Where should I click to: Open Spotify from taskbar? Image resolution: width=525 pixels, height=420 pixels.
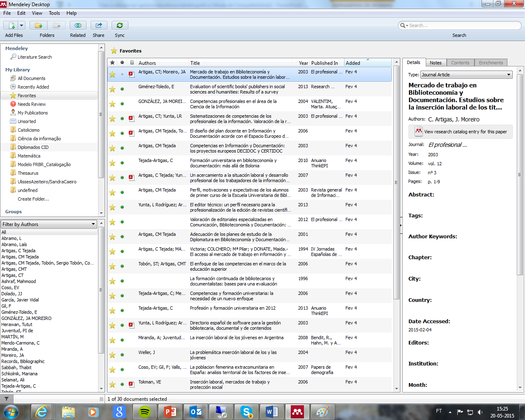point(144,412)
